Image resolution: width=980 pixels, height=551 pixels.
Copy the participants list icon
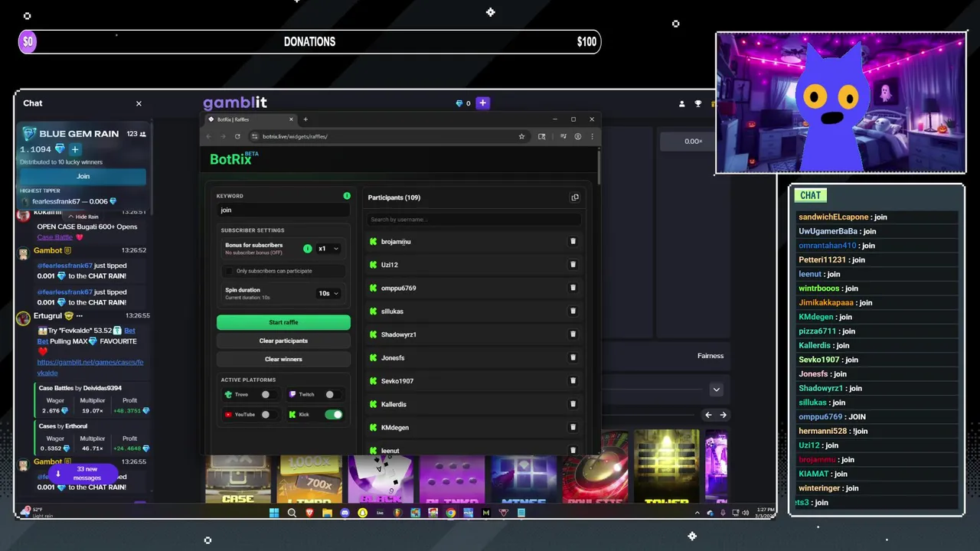[575, 197]
